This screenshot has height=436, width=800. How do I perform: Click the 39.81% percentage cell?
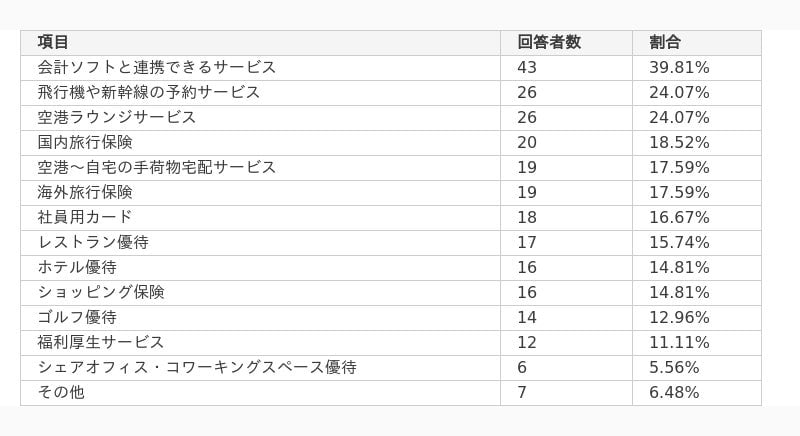[x=697, y=68]
